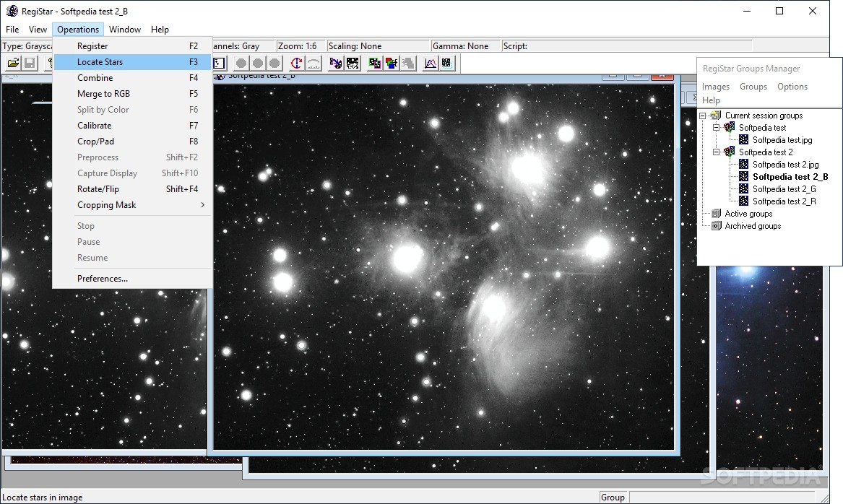Click the Gamma: None status field
843x504 pixels.
pos(465,46)
